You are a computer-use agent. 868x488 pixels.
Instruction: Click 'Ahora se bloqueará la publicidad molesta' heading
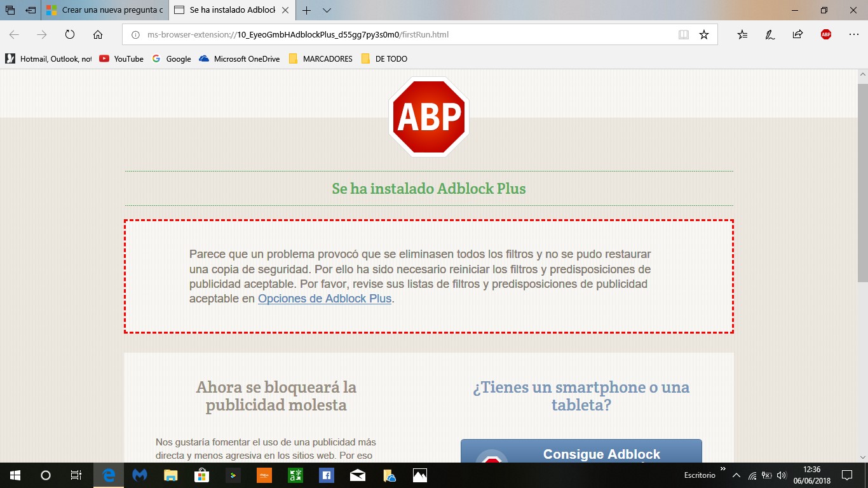[x=276, y=396]
